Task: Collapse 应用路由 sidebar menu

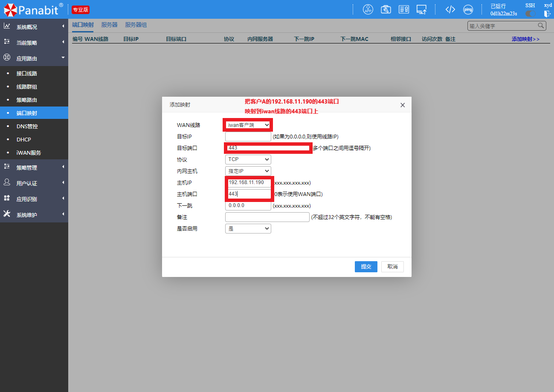Action: (x=34, y=58)
